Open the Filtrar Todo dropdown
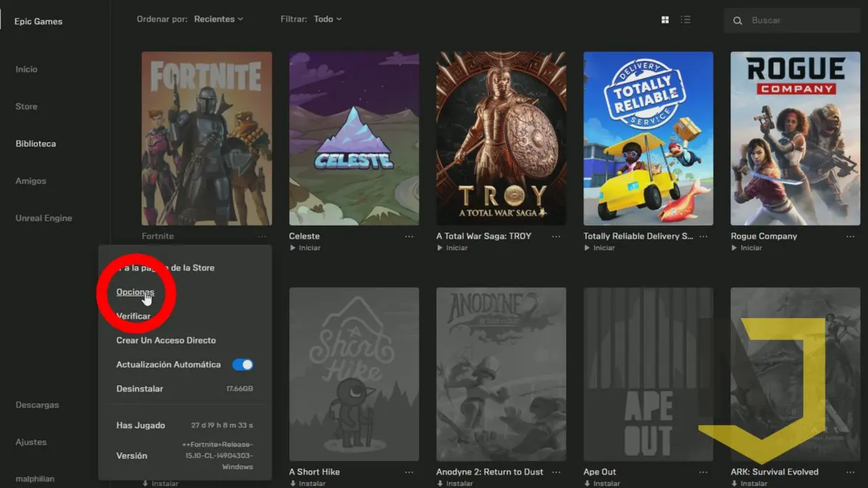This screenshot has height=488, width=868. pyautogui.click(x=327, y=19)
